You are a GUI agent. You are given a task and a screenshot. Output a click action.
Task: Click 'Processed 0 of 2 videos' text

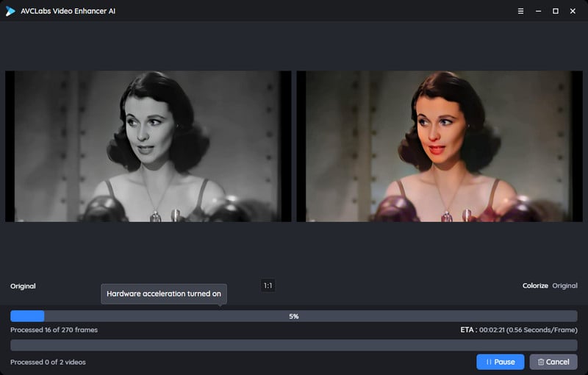point(48,362)
